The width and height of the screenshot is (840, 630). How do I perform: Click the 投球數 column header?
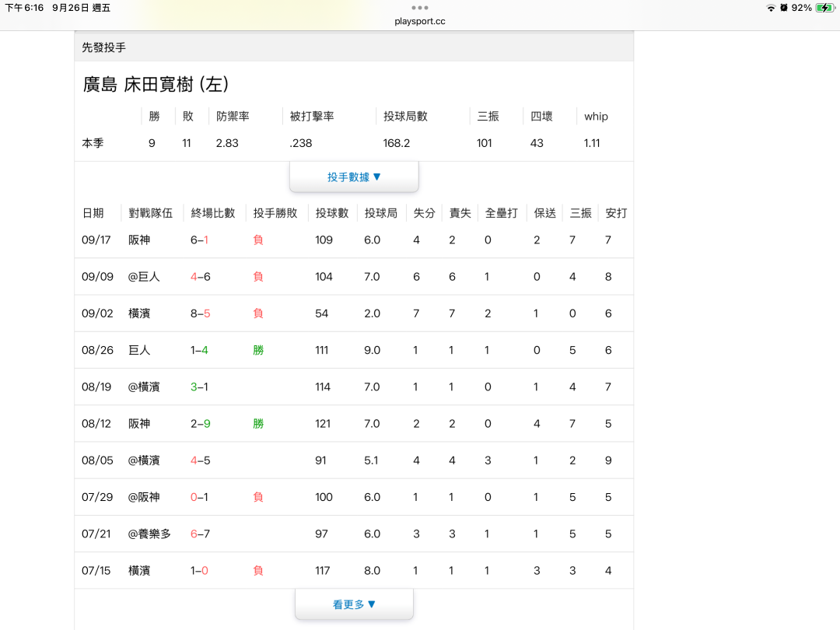[332, 213]
